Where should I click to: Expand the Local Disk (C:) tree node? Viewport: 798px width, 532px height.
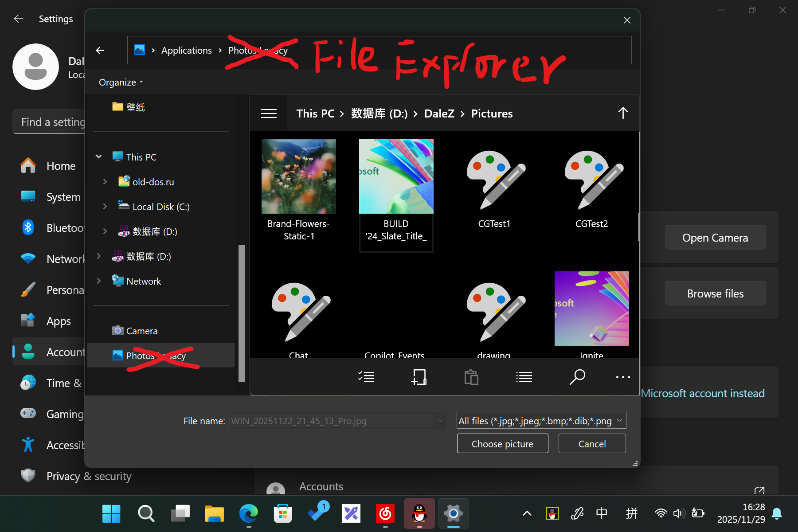[x=105, y=207]
